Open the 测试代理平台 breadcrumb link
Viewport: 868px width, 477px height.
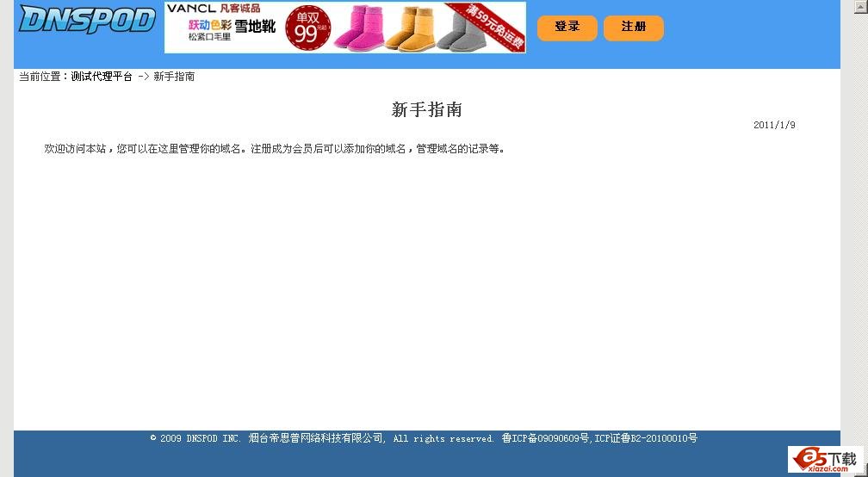coord(102,77)
